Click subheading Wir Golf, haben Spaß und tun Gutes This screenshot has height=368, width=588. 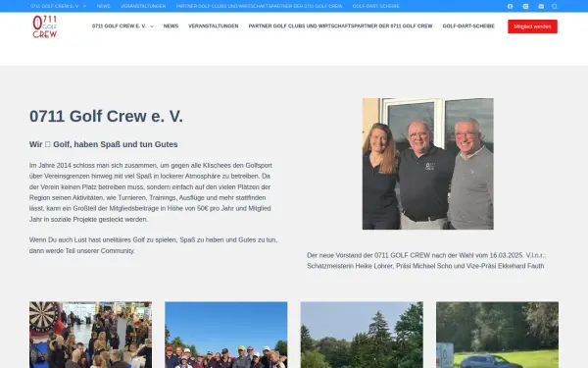pyautogui.click(x=104, y=144)
